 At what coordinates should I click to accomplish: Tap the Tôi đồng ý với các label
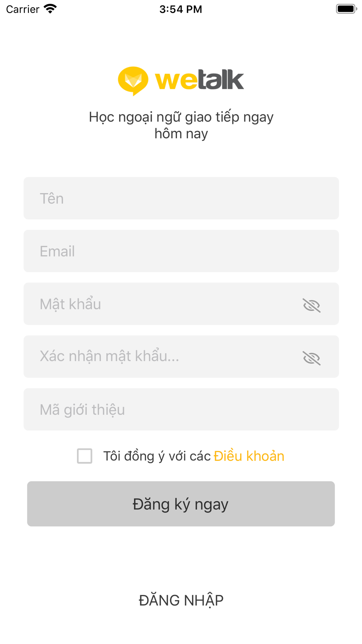(157, 456)
